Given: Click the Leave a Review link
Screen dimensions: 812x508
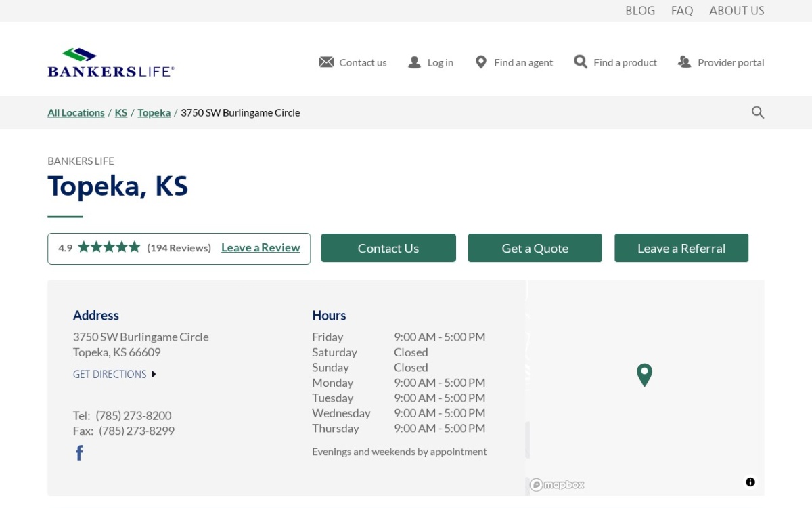Looking at the screenshot, I should coord(261,248).
